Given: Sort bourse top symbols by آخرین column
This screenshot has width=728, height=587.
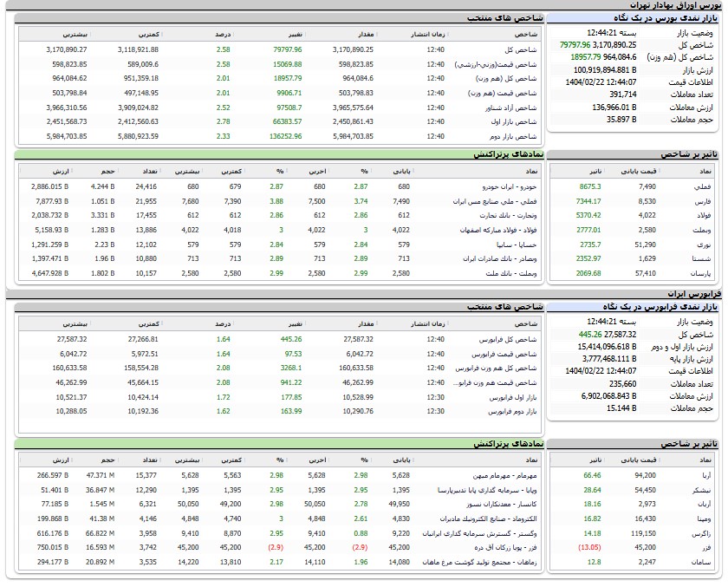Looking at the screenshot, I should click(317, 172).
